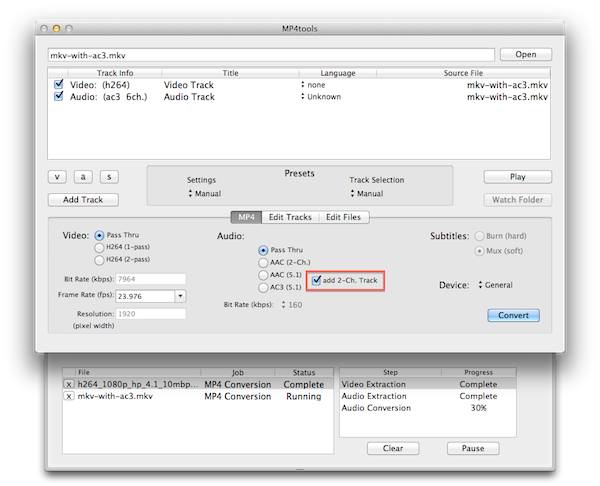Select the Video Extraction step row

(427, 384)
